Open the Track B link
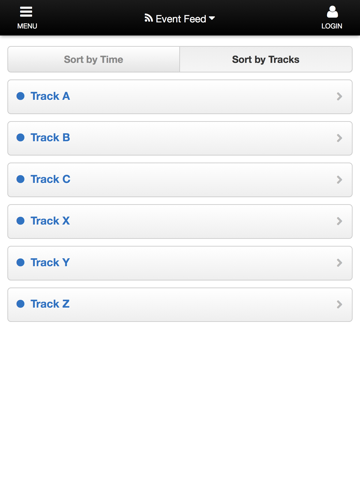Screen dimensions: 360x480 coord(50,138)
